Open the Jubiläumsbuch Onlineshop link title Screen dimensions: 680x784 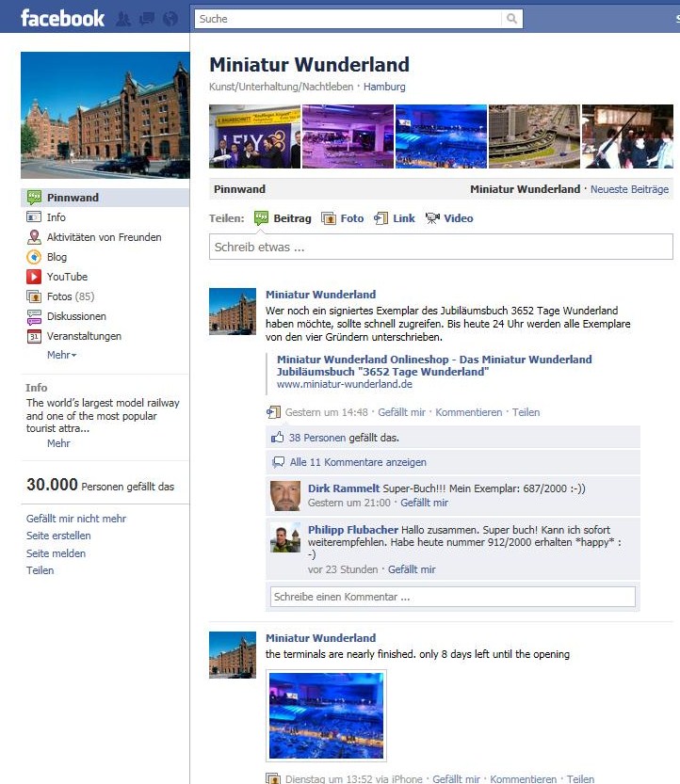(x=434, y=365)
